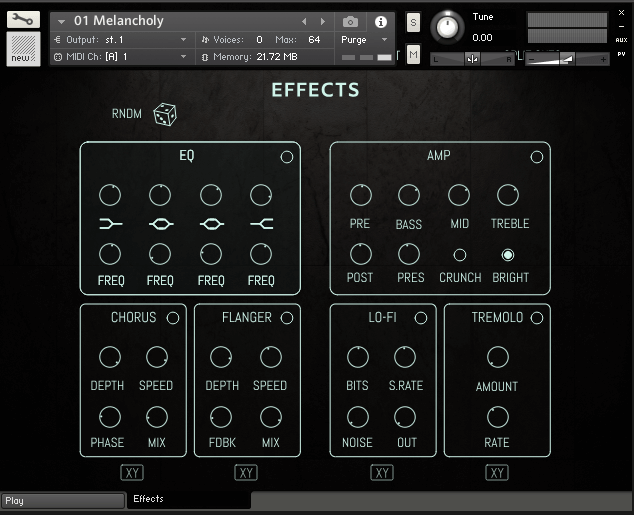Click the XY pad icon under Tremolo
Screen dimensions: 634x515
coord(496,473)
